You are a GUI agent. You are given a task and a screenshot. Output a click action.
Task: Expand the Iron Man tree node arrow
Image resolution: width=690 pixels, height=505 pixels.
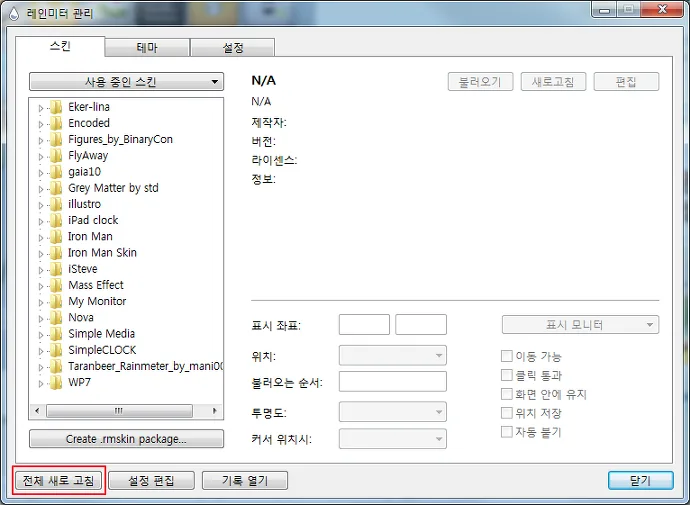tap(41, 238)
